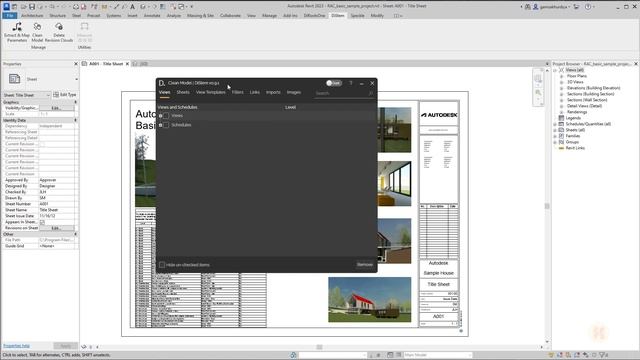Click the Revit home logo icon top-left

point(6,7)
